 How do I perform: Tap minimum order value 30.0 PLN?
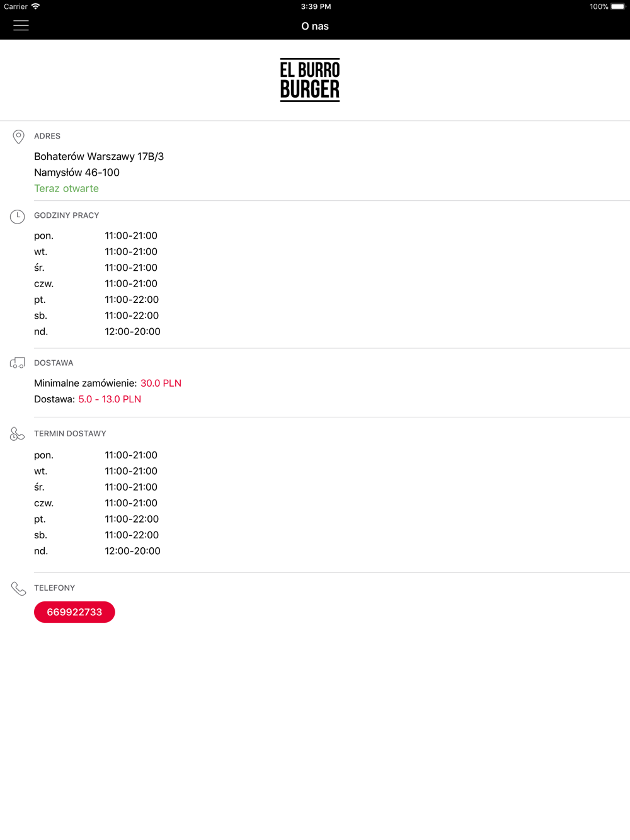click(161, 383)
